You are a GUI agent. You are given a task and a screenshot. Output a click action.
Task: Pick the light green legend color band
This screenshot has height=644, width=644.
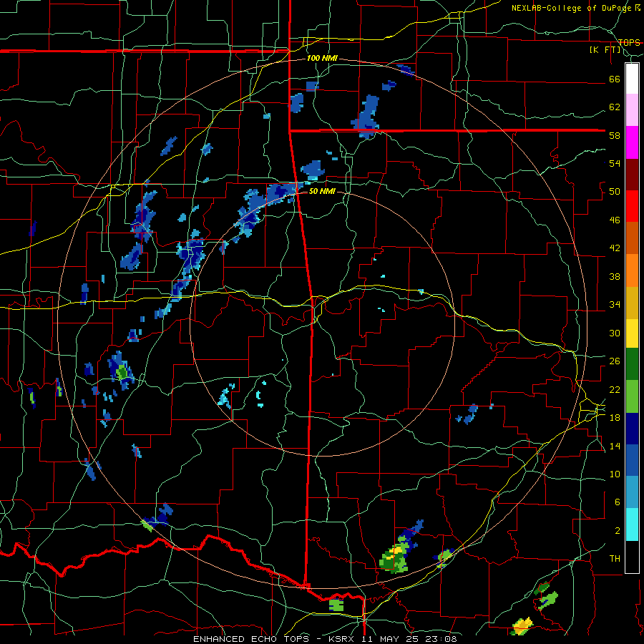pos(632,396)
